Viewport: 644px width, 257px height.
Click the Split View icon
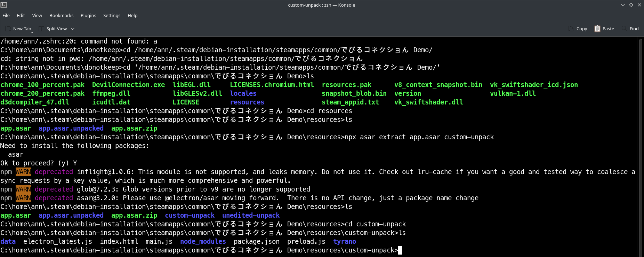[41, 29]
